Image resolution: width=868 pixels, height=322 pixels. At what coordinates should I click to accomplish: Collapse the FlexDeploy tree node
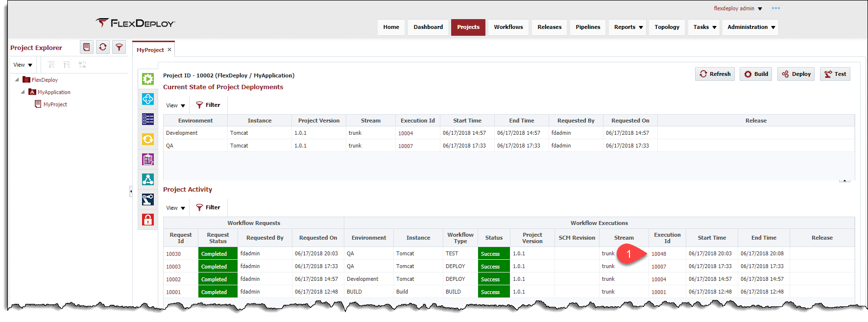(17, 79)
